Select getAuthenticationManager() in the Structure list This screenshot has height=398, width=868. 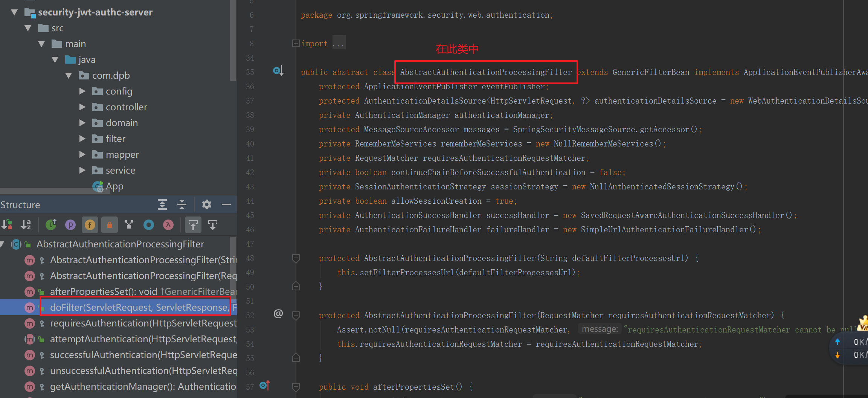coord(143,386)
